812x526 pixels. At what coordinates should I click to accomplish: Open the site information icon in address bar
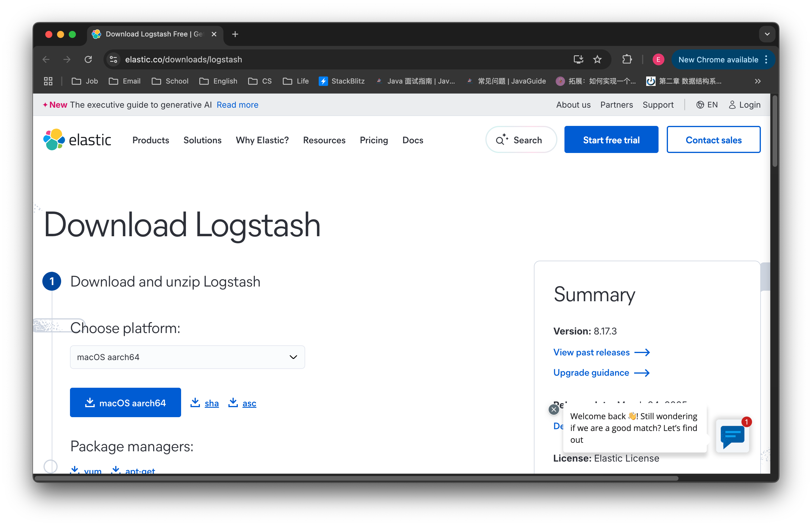tap(113, 59)
